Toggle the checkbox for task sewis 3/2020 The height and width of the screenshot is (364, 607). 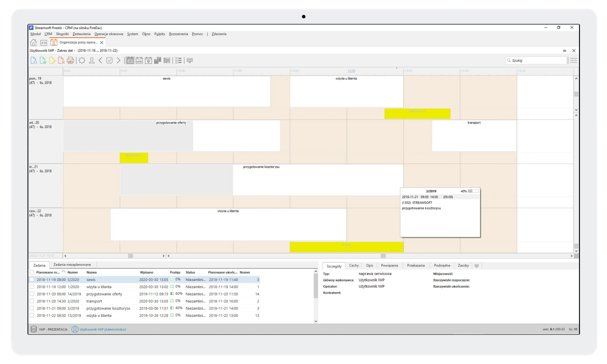pos(32,279)
